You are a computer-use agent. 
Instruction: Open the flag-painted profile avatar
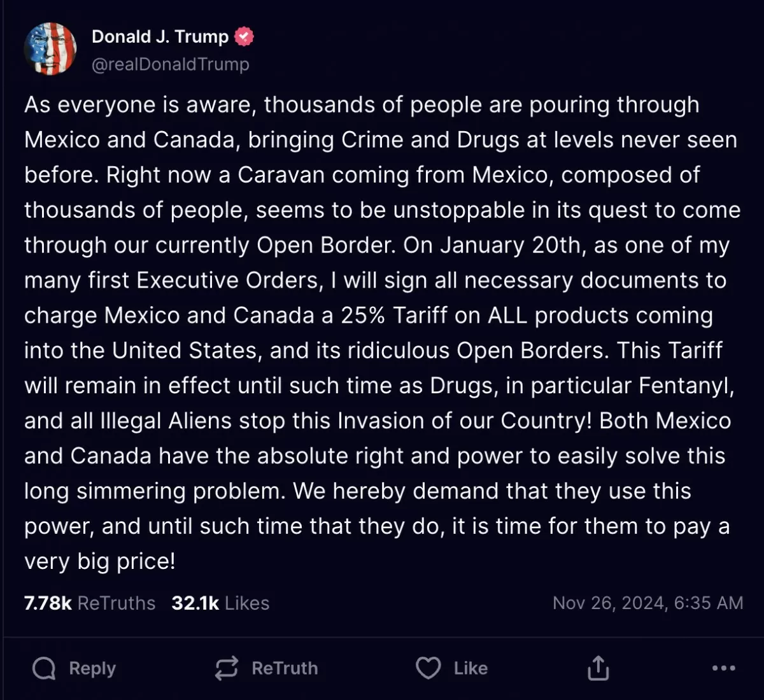pyautogui.click(x=50, y=49)
